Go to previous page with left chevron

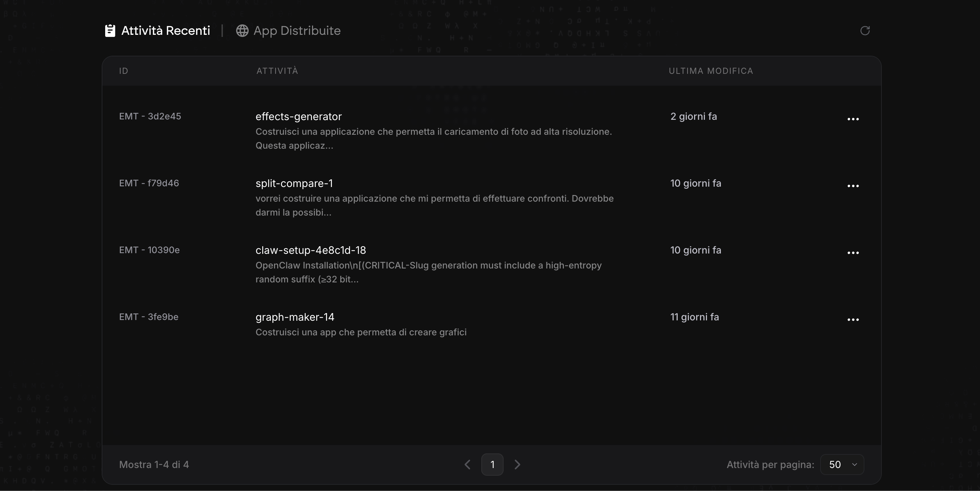click(x=468, y=465)
